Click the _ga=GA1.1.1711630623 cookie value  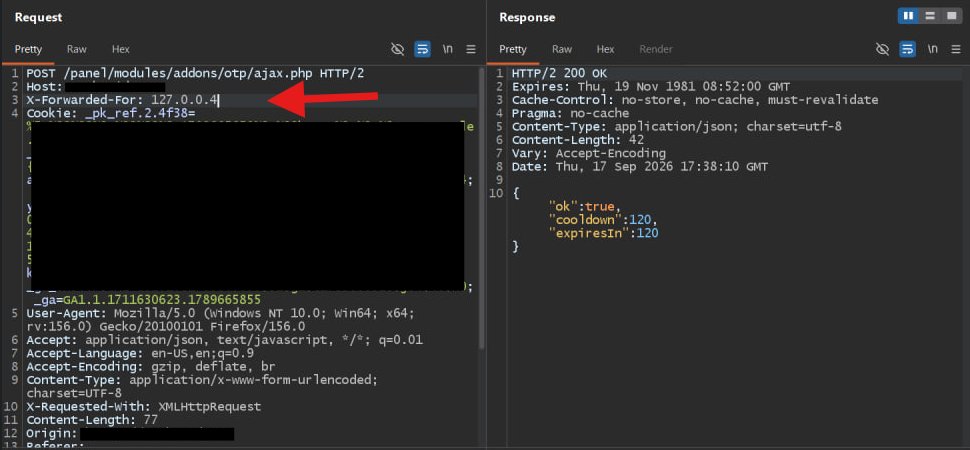[x=162, y=300]
